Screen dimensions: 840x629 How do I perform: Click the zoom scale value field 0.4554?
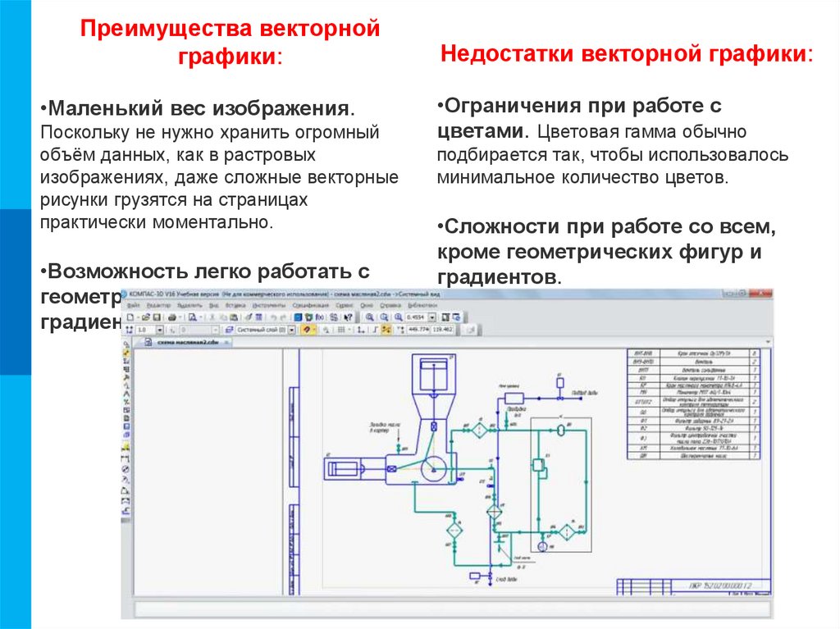pyautogui.click(x=416, y=317)
